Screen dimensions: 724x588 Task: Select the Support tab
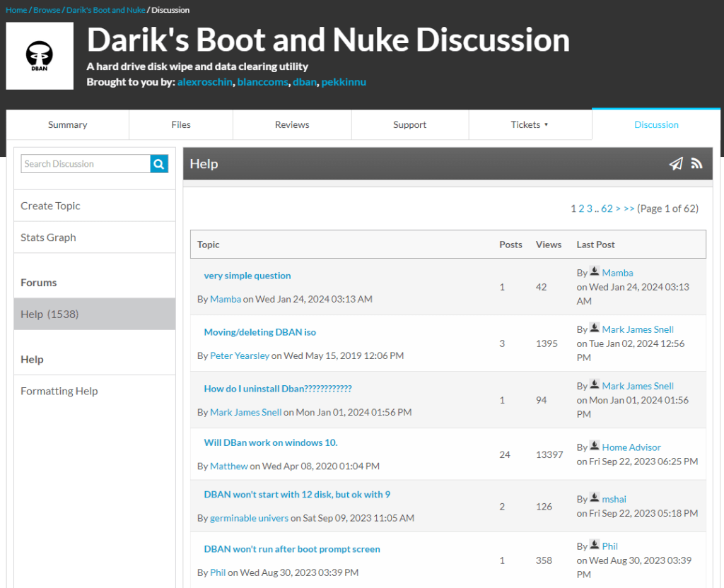tap(410, 124)
